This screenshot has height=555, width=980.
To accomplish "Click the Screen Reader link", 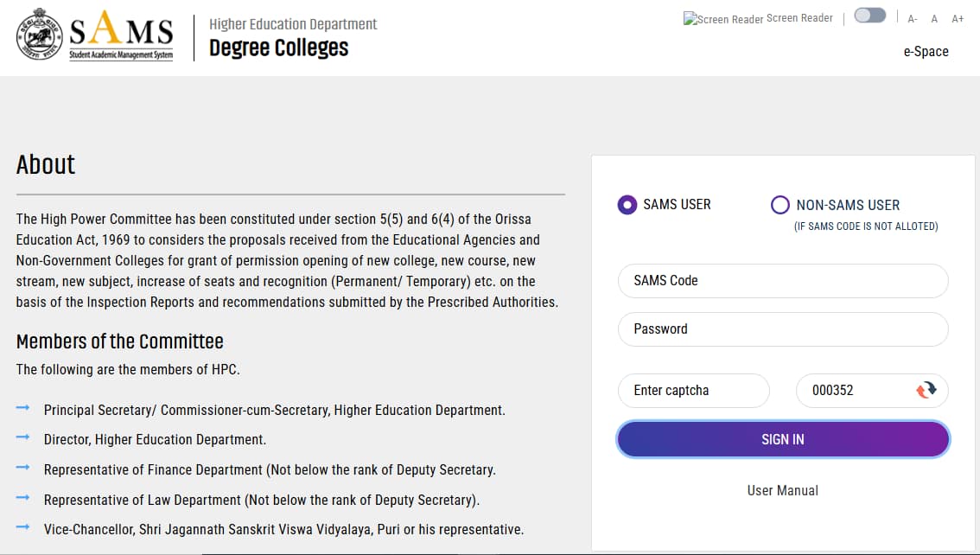I will coord(799,18).
